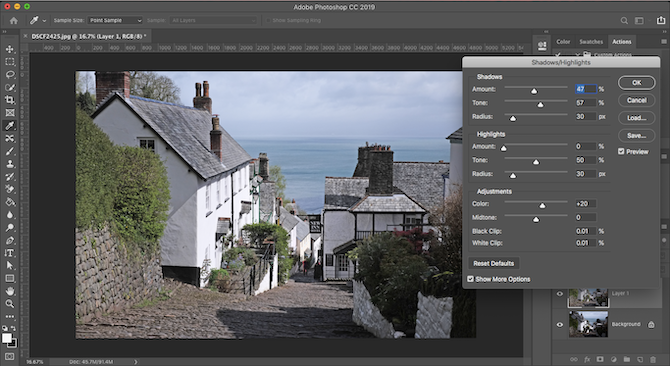Select the Dodge tool

(9, 228)
